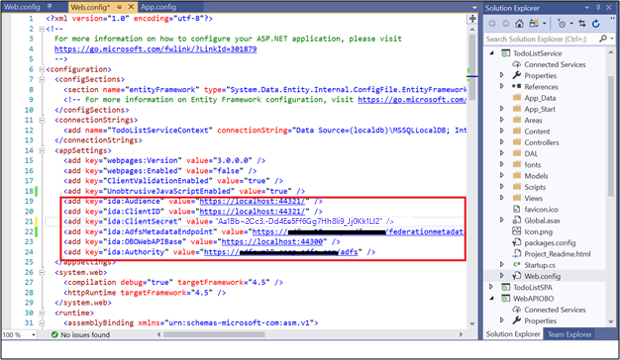This screenshot has width=620, height=360.
Task: Click the TodoListSPA project icon
Action: [x=505, y=287]
